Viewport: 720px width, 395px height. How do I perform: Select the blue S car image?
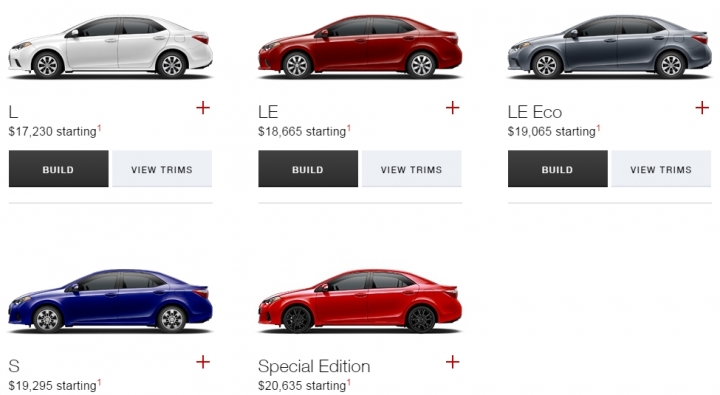[110, 301]
